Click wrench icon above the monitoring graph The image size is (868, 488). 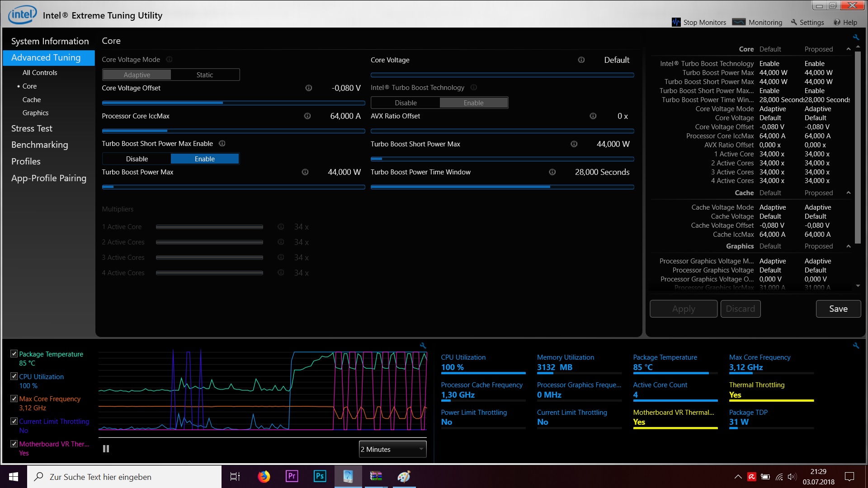point(423,346)
